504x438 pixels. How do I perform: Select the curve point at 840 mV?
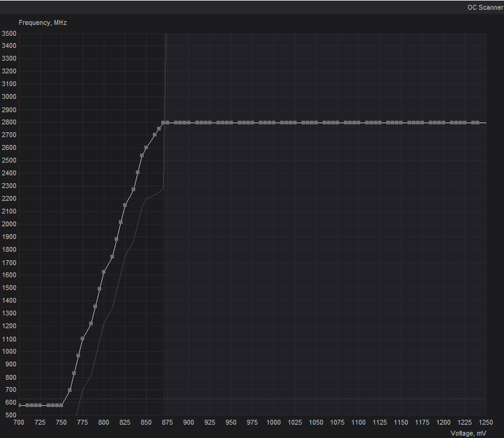click(137, 173)
